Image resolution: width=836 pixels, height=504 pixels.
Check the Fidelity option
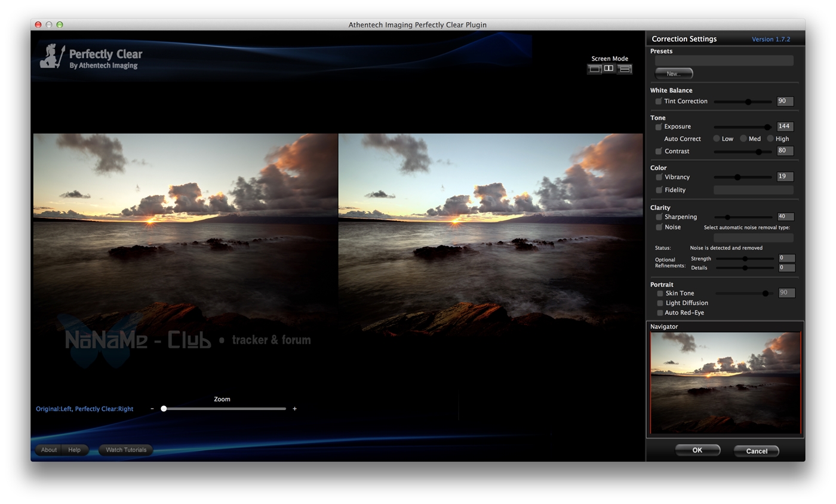[659, 190]
